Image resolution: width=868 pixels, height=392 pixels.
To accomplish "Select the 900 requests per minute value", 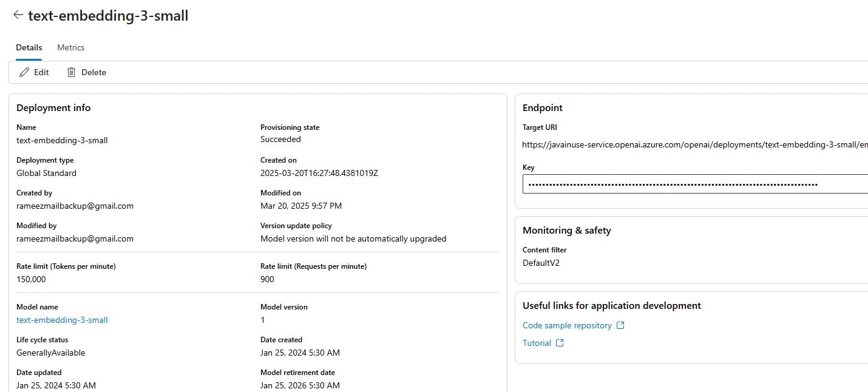I will pos(267,279).
